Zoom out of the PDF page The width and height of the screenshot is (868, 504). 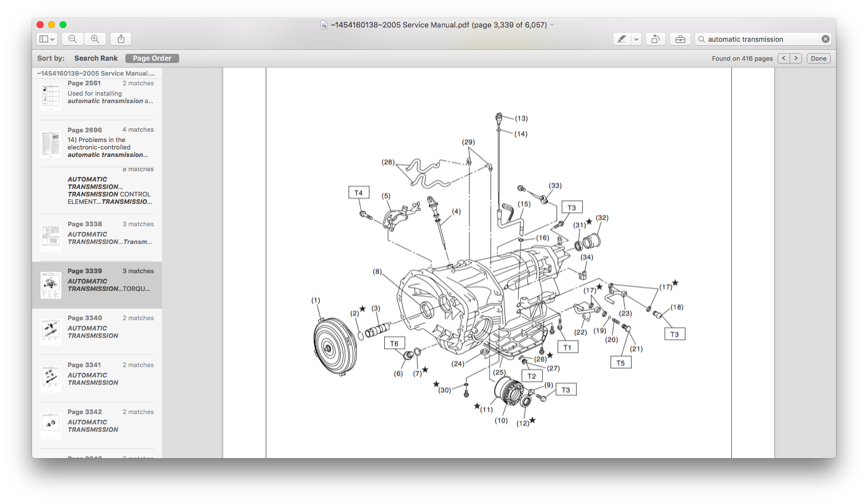[x=73, y=39]
